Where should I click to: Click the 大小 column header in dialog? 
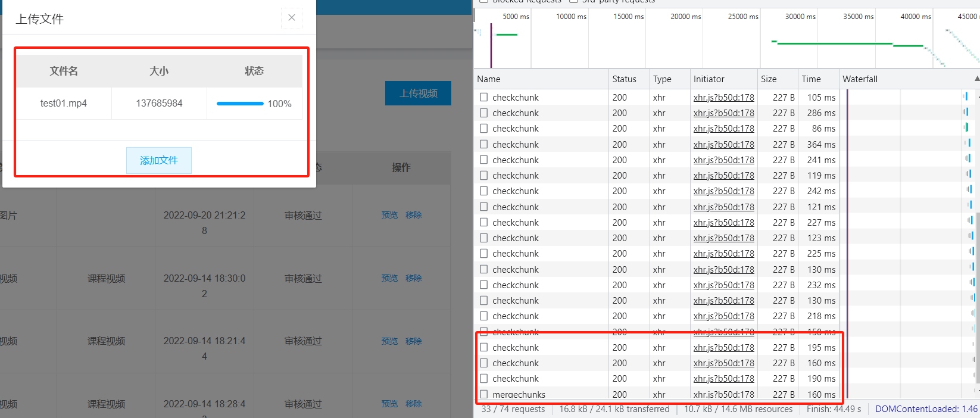(x=159, y=71)
